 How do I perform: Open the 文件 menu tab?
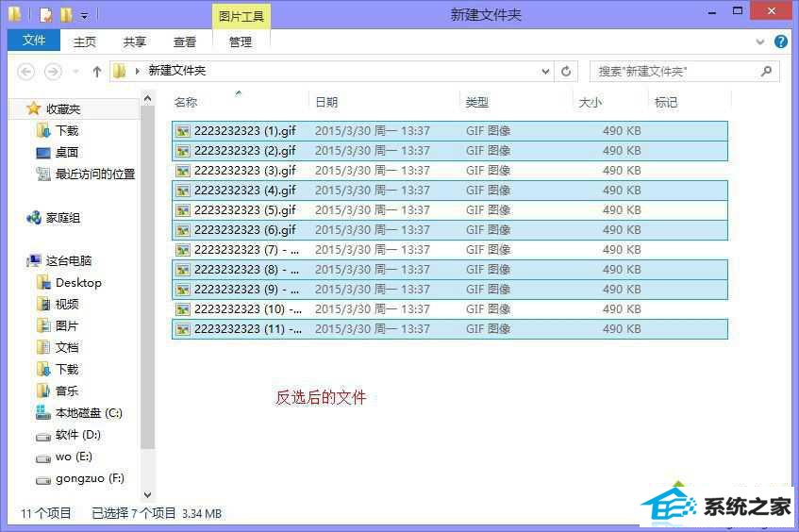coord(34,41)
